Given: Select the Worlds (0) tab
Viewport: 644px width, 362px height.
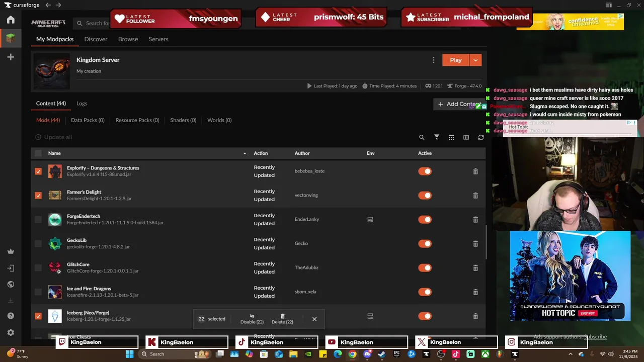Looking at the screenshot, I should 219,120.
